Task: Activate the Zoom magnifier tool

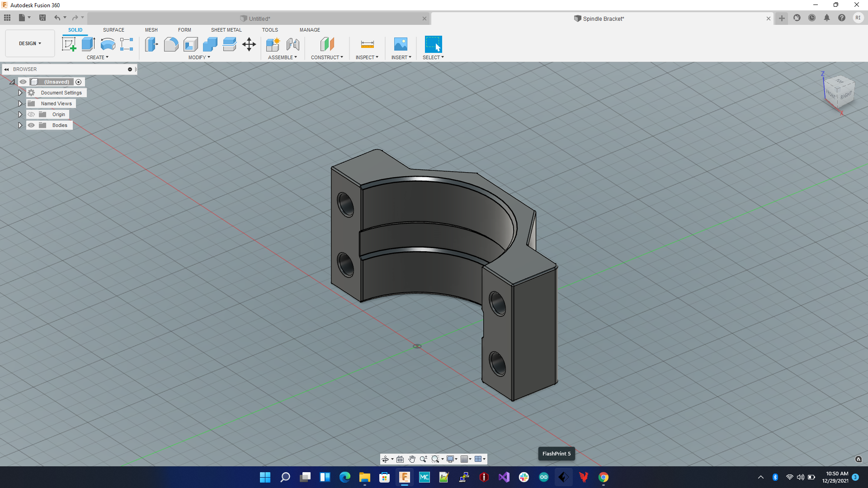Action: pos(424,459)
